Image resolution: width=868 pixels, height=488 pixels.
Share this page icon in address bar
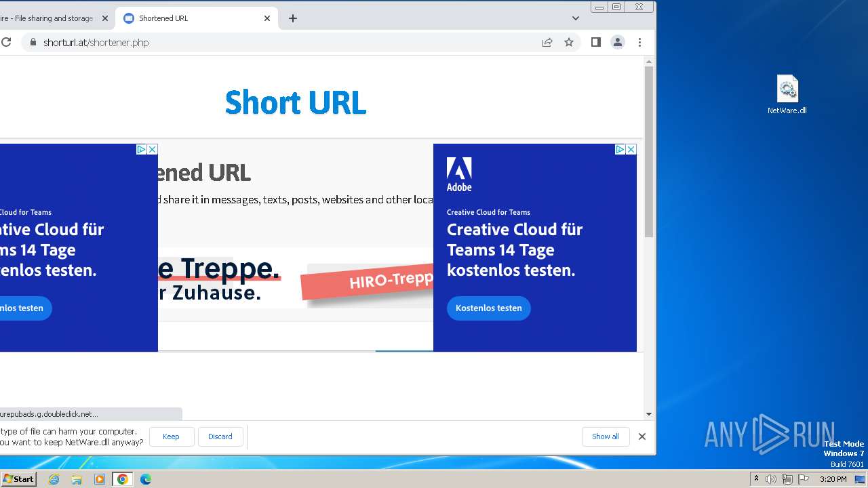point(547,42)
